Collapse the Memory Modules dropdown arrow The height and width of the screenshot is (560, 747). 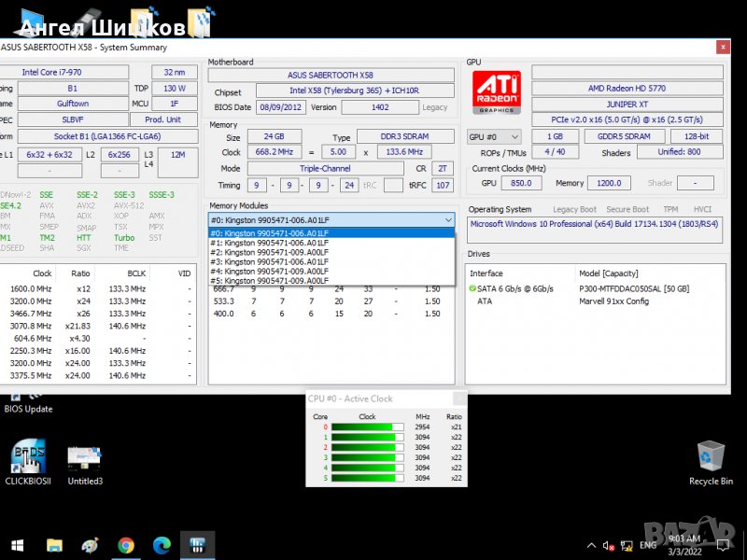click(x=449, y=220)
